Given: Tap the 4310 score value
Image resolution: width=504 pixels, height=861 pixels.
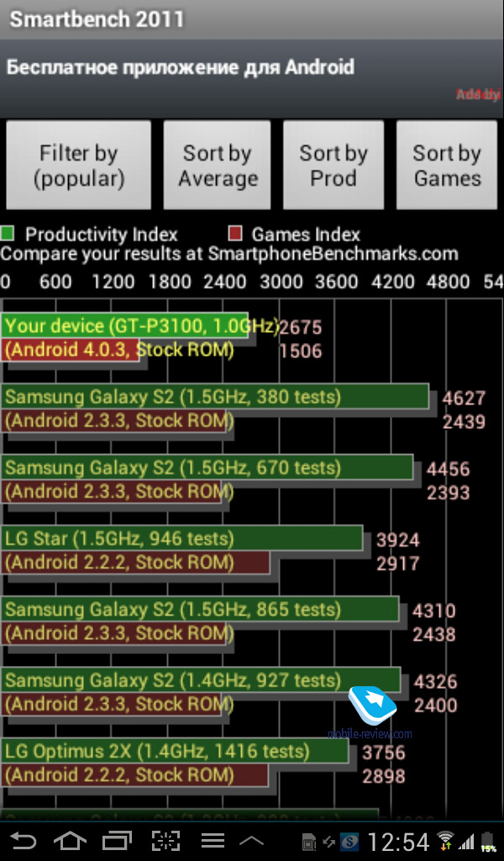Looking at the screenshot, I should coord(434,610).
